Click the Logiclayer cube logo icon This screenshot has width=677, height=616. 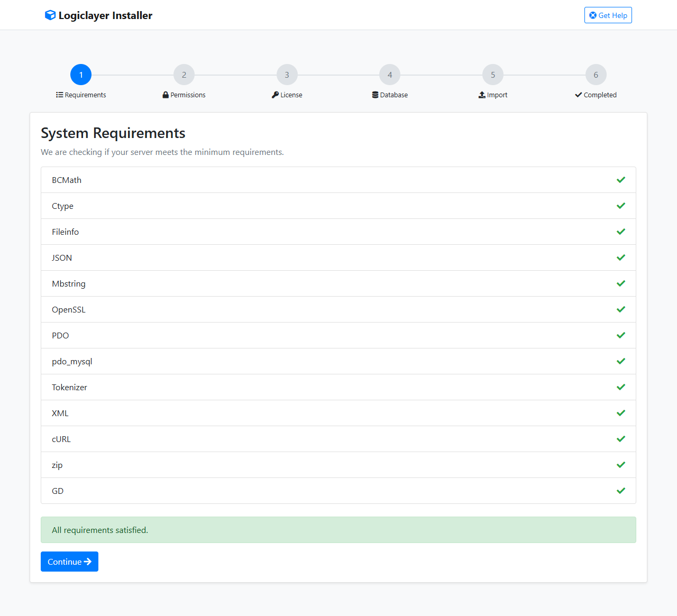coord(50,15)
